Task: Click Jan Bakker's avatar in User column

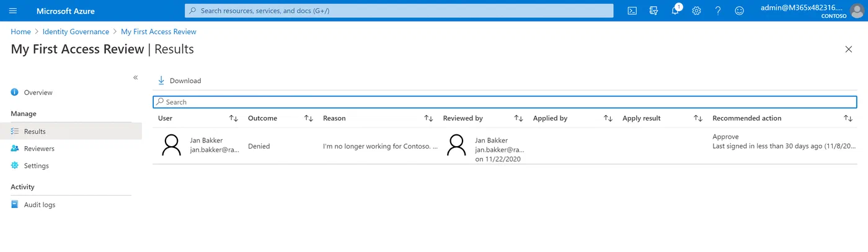Action: point(172,146)
